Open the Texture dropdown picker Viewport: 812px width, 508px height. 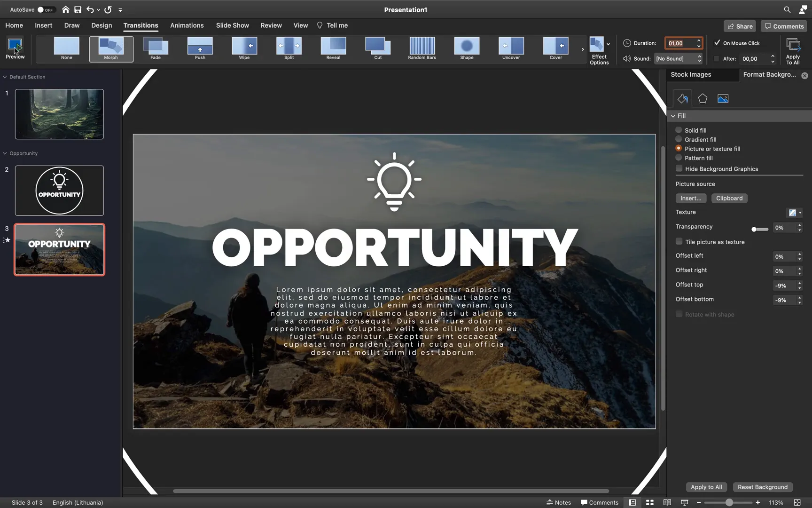click(795, 213)
